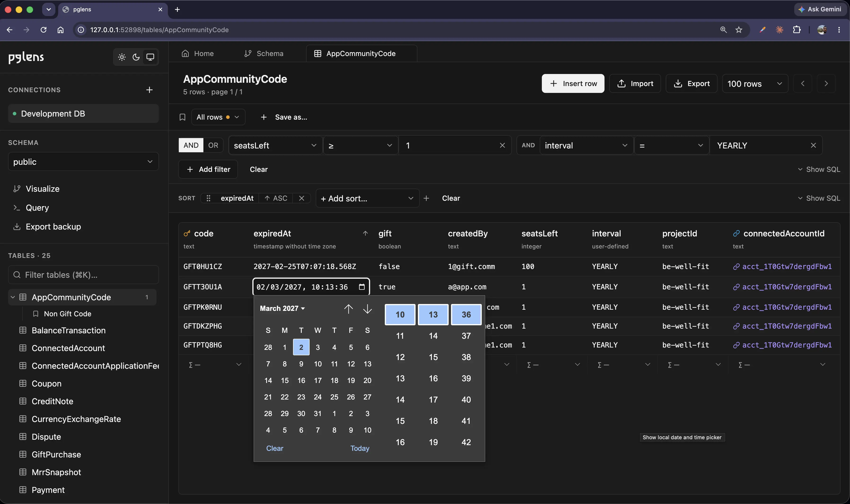Select hour 12 in time picker
The width and height of the screenshot is (850, 504).
click(x=400, y=357)
